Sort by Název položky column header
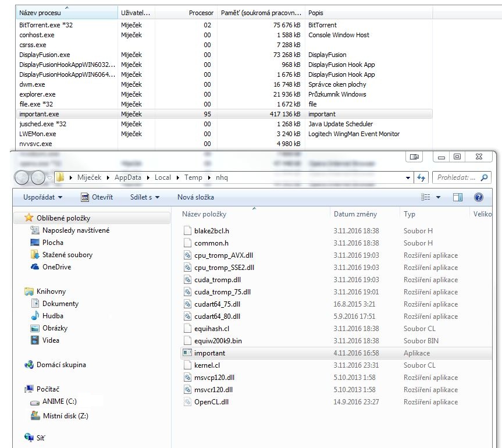Image resolution: width=502 pixels, height=448 pixels. pyautogui.click(x=254, y=214)
